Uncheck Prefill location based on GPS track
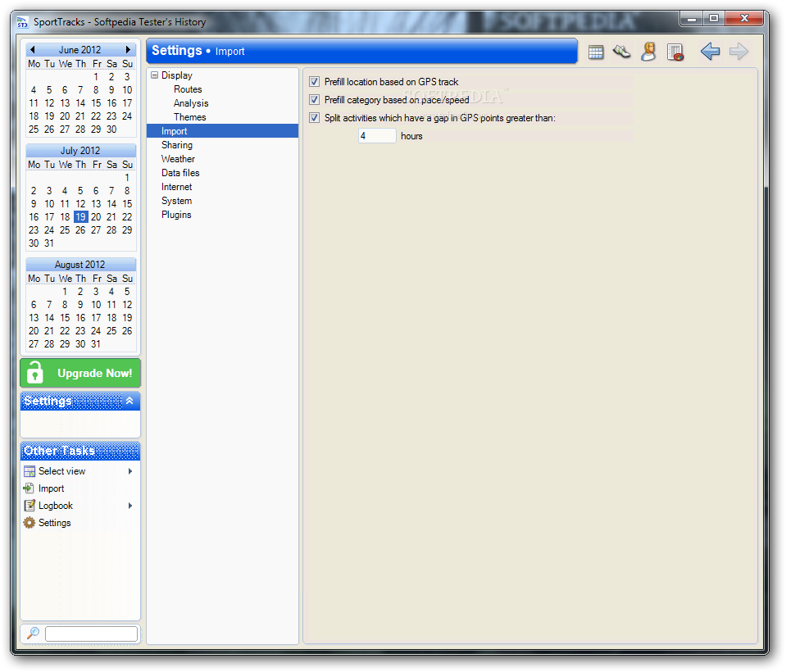 pos(314,82)
